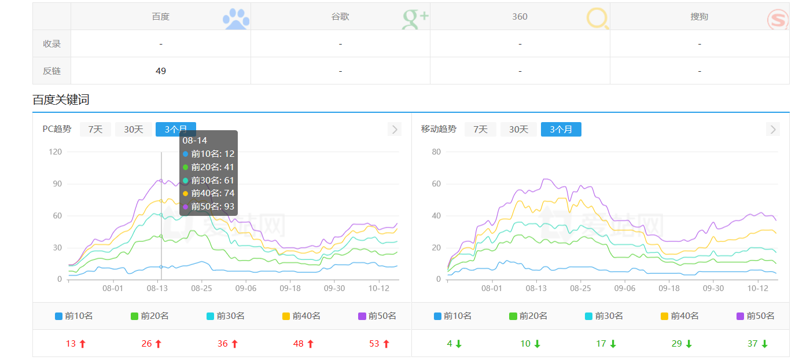Expand PC trend chart with right arrow

(394, 129)
